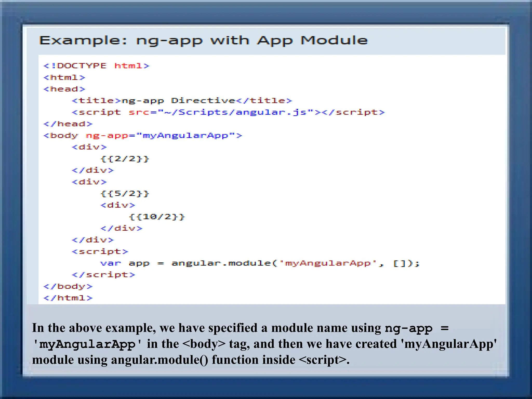Click the '{{2/2}}' expression
Image resolution: width=532 pixels, height=399 pixels.
125,159
